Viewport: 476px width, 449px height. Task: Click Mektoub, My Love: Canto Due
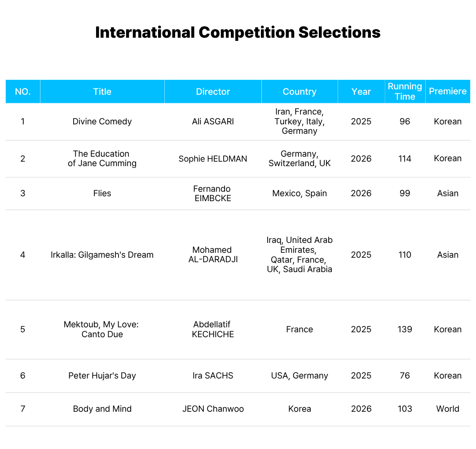point(102,330)
